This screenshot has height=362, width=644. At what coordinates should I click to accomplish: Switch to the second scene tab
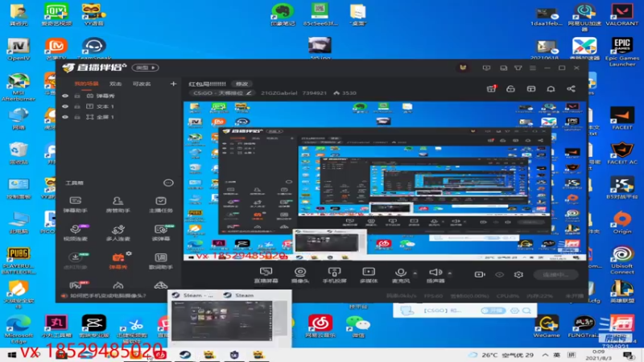115,84
